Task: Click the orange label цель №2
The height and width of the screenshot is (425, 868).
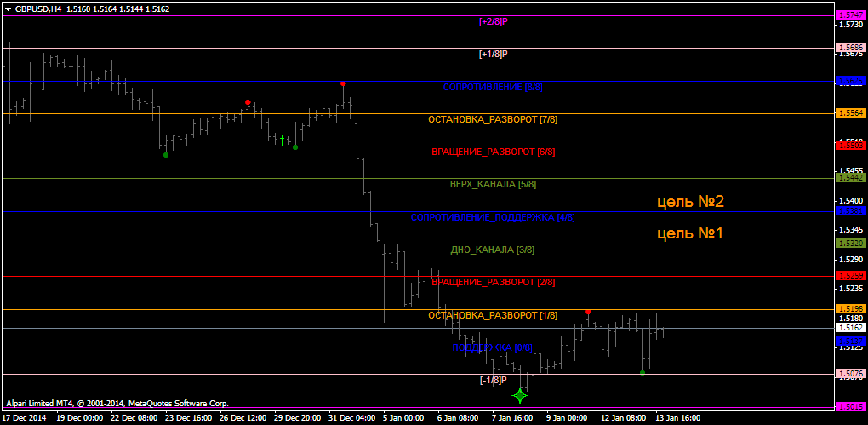Action: [x=690, y=202]
